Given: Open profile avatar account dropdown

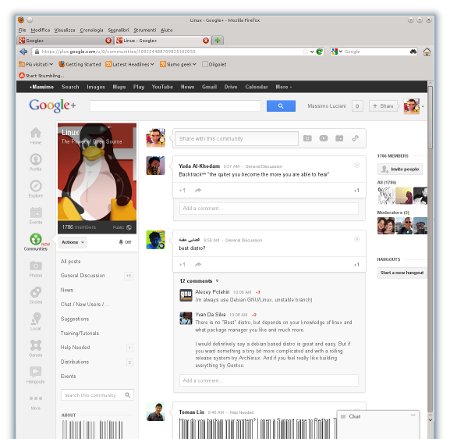Looking at the screenshot, I should [414, 106].
